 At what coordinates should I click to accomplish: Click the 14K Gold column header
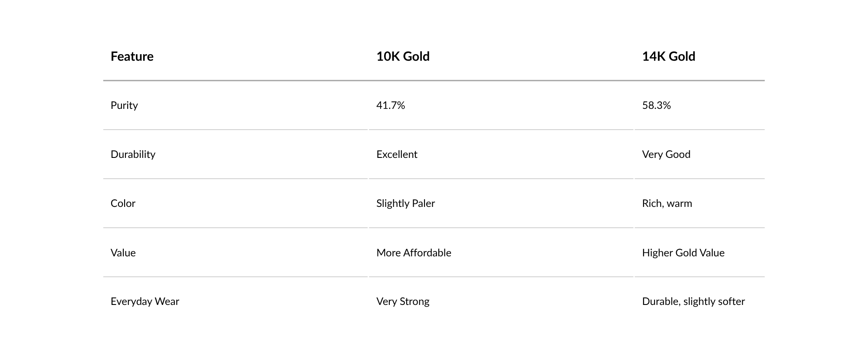[668, 56]
